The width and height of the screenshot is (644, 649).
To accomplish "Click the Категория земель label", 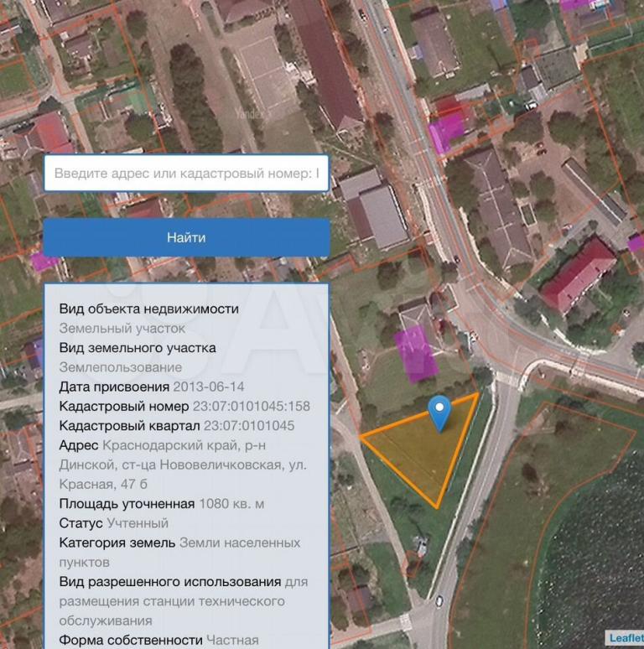I will click(117, 543).
